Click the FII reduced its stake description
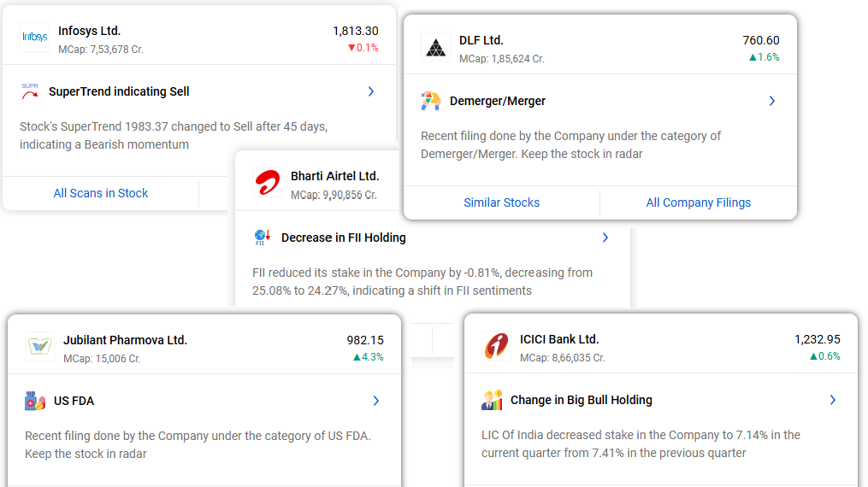This screenshot has width=868, height=487. (x=422, y=281)
